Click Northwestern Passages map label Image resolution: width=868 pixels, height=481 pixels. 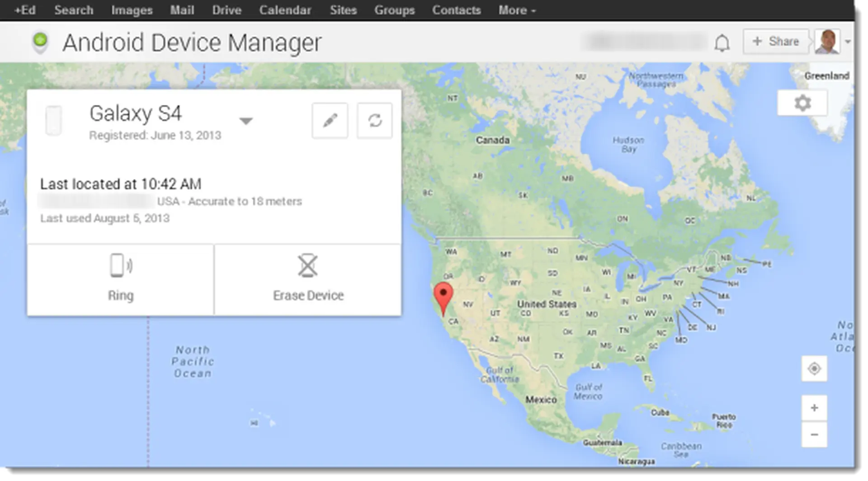[656, 80]
